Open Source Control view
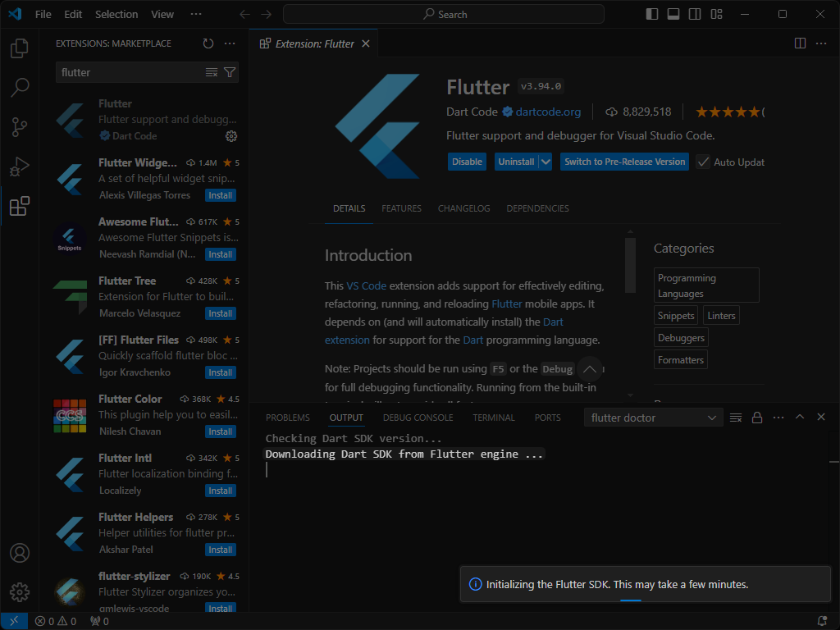 tap(20, 127)
